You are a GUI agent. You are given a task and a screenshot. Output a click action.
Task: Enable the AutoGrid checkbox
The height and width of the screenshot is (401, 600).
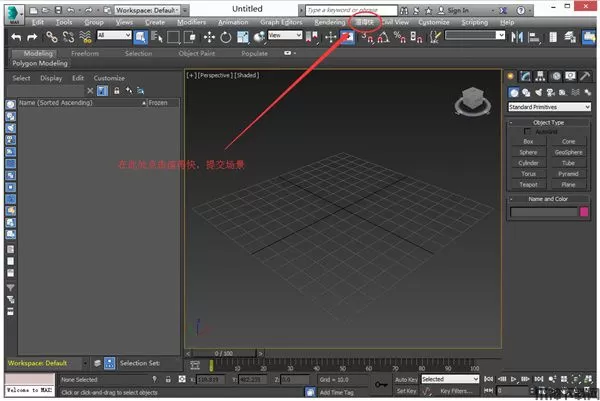[527, 131]
